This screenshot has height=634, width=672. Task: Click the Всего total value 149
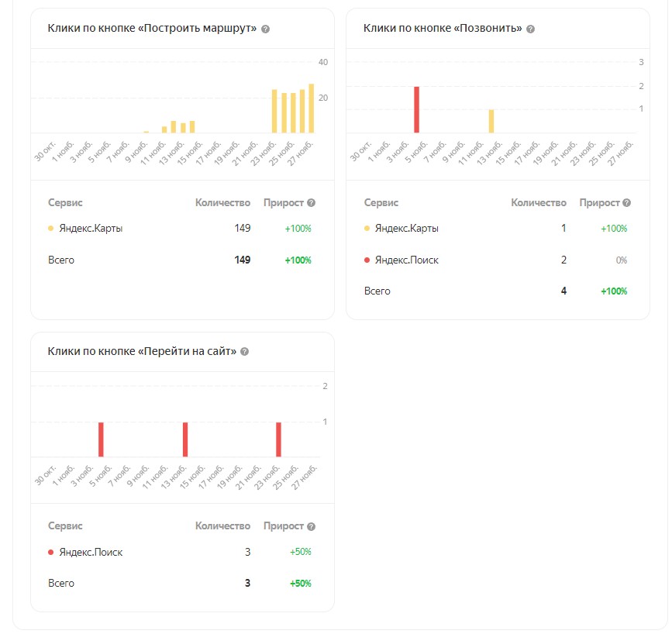tap(242, 260)
